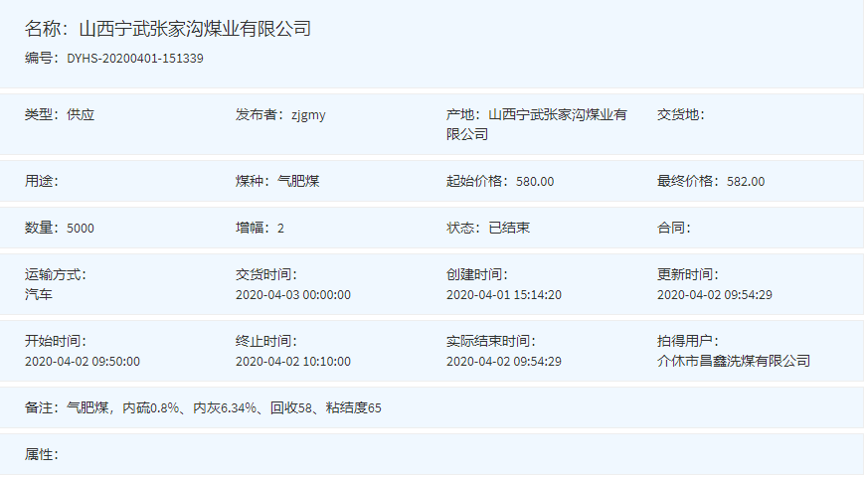868x478 pixels.
Task: Select the transport method 汽车
Action: click(39, 295)
